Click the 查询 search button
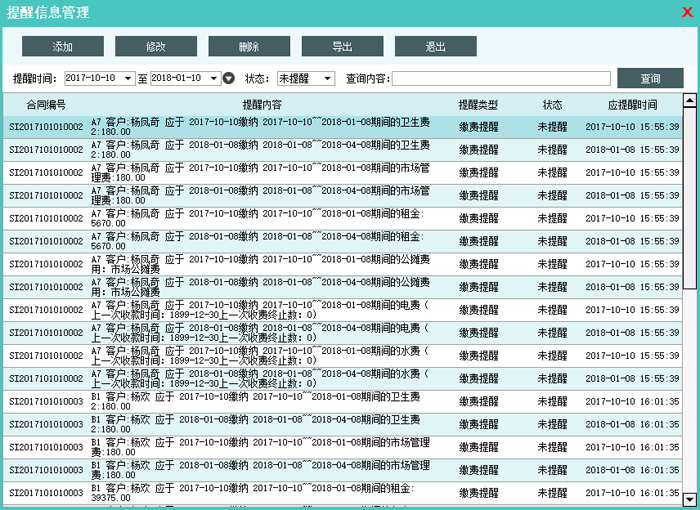This screenshot has height=510, width=700. click(x=650, y=78)
